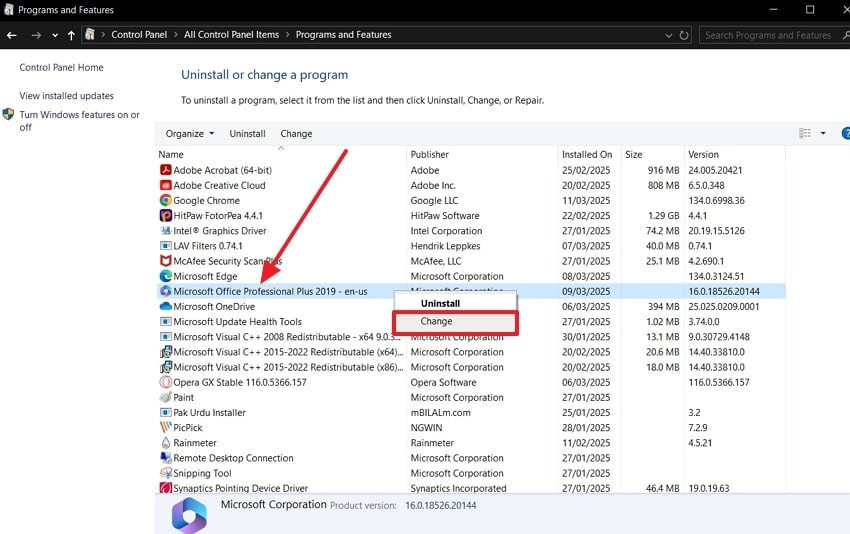This screenshot has height=534, width=850.
Task: Click the Opera GX Stable icon
Action: tap(166, 383)
